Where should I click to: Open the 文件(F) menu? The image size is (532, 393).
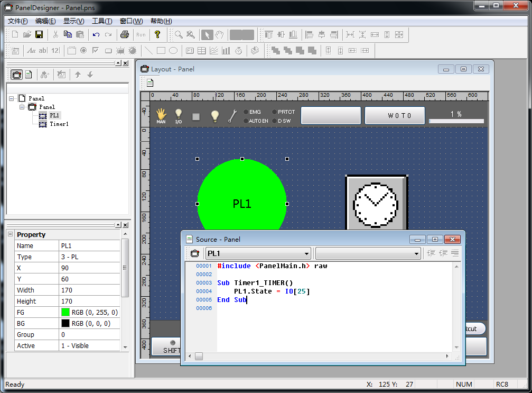point(17,21)
